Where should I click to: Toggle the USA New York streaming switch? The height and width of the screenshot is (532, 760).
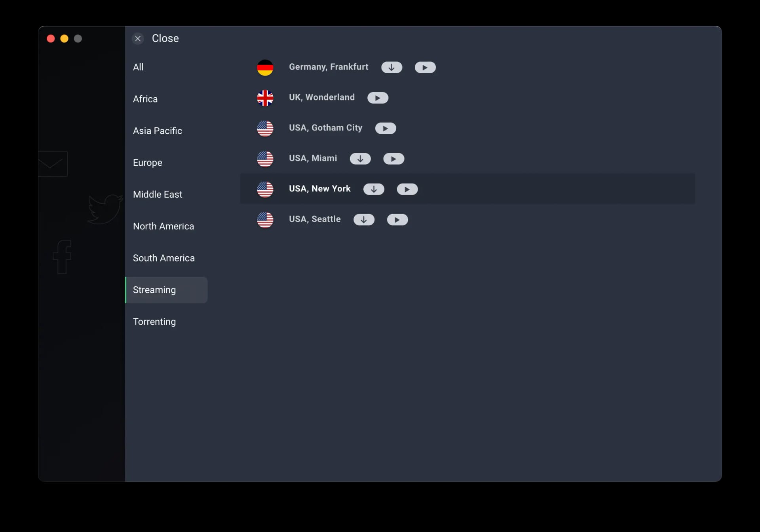407,189
